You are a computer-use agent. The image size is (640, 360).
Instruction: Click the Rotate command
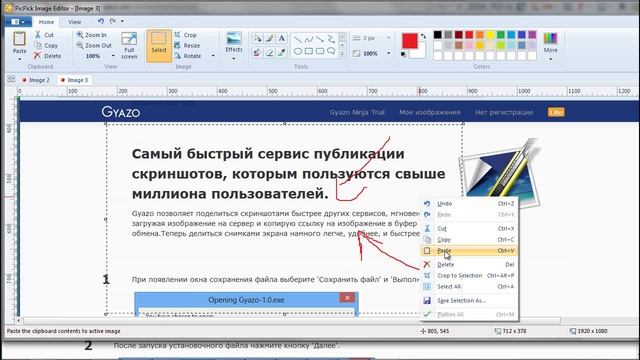[188, 56]
